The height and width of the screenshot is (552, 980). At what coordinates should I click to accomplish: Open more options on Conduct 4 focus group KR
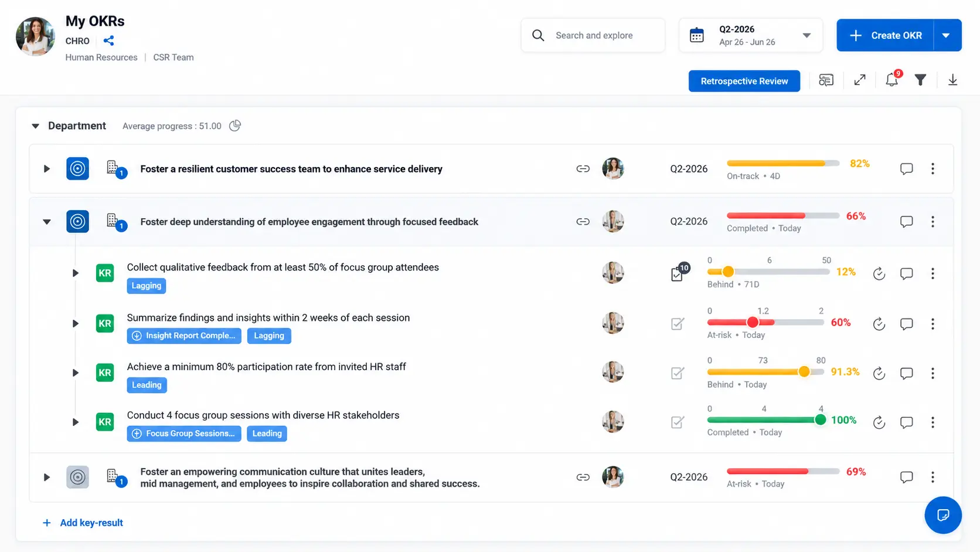coord(933,422)
